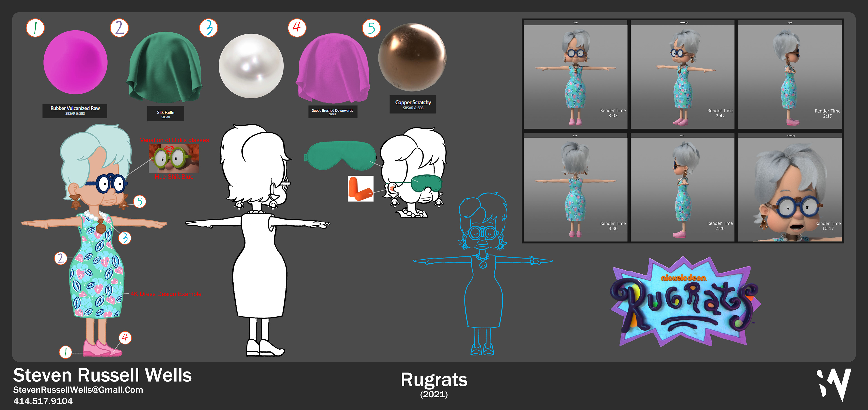Click the StevenRussellWells@Gmail.Com email address
Image resolution: width=868 pixels, height=410 pixels.
coord(78,390)
